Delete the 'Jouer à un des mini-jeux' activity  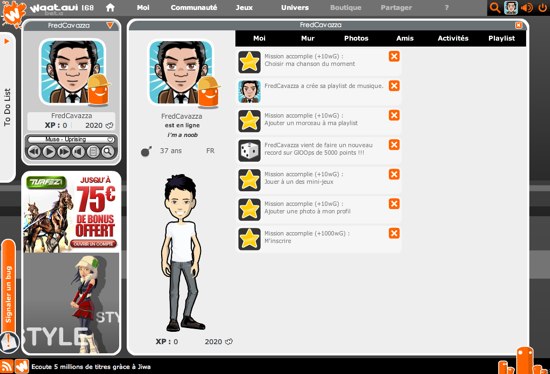point(394,174)
